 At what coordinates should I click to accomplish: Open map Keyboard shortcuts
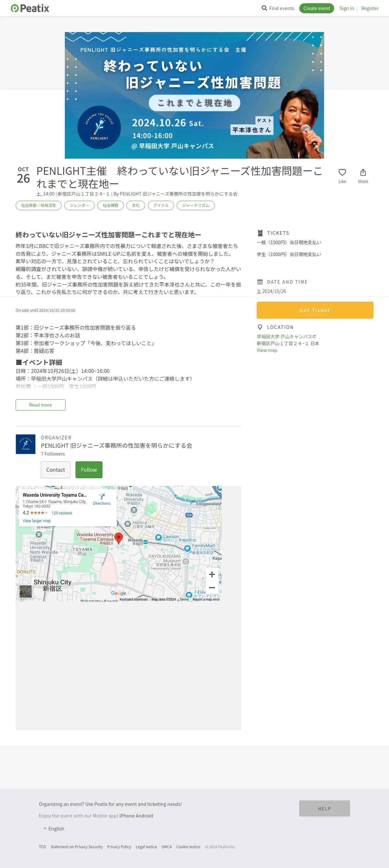[x=134, y=600]
